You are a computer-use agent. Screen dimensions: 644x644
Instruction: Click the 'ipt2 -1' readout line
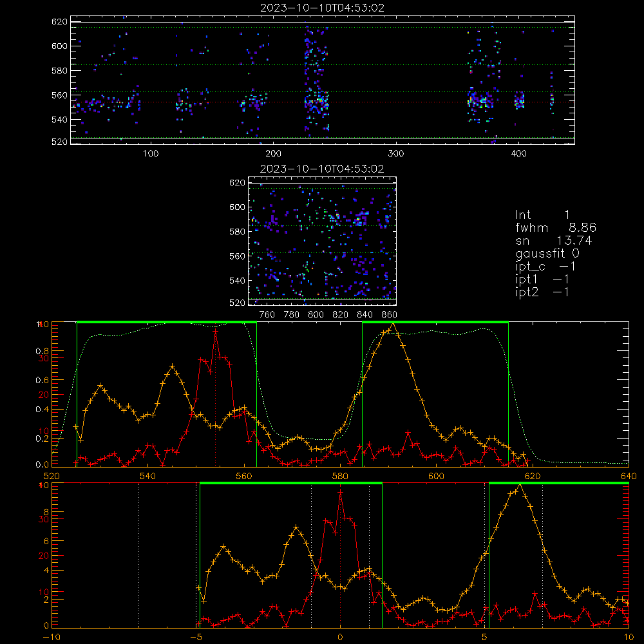pos(542,292)
